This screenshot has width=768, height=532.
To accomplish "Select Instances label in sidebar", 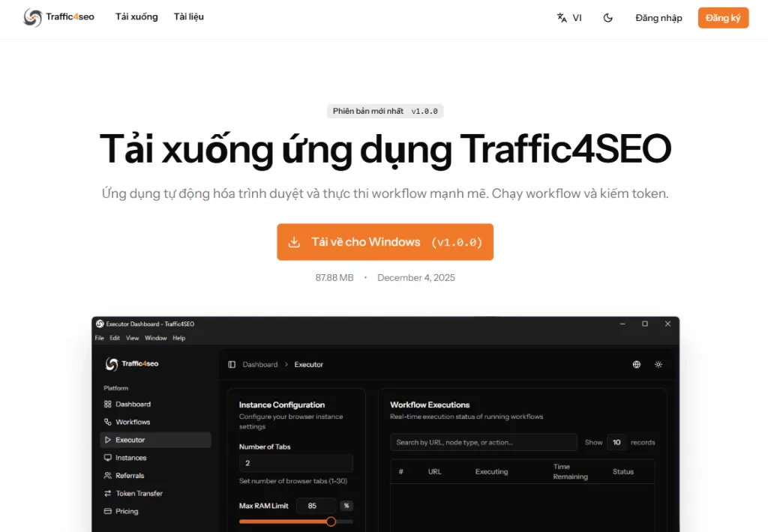I will coord(130,458).
